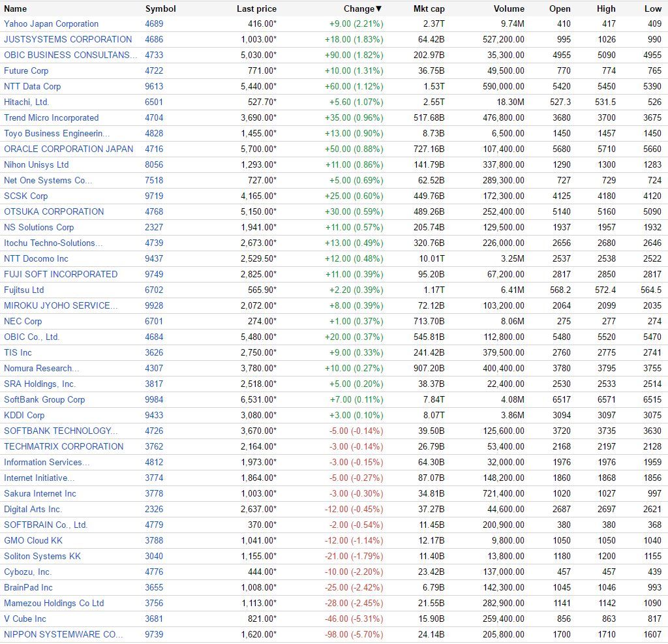
Task: Open Digital Arts Inc. link
Action: (33, 510)
